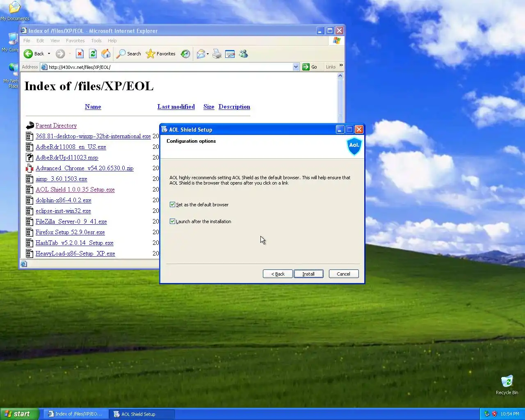
Task: Open the Edit menu in Internet Explorer
Action: tap(40, 41)
